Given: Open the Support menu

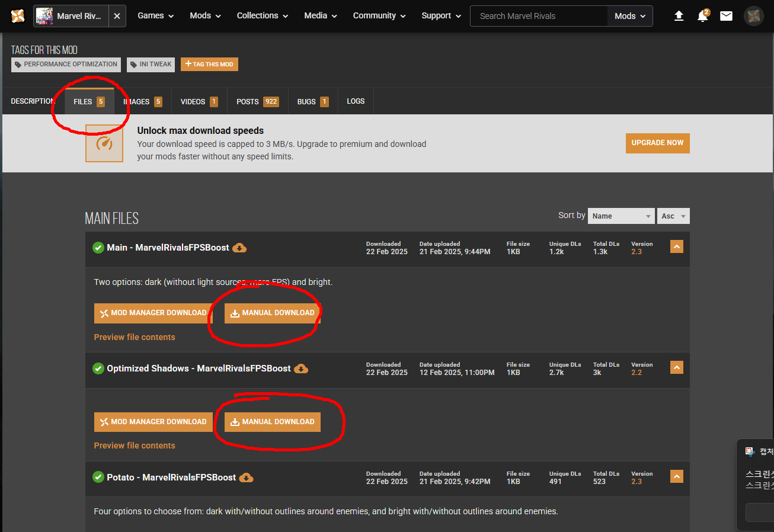Looking at the screenshot, I should pos(441,16).
